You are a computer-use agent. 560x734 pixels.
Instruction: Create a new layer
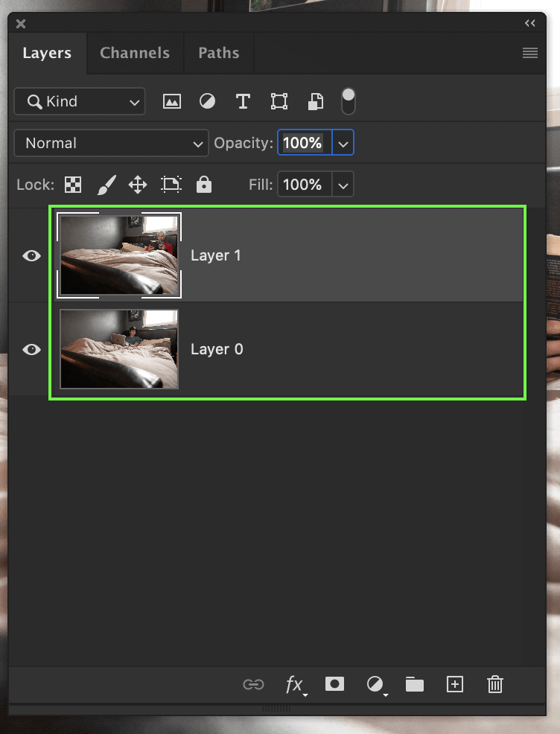[x=455, y=684]
